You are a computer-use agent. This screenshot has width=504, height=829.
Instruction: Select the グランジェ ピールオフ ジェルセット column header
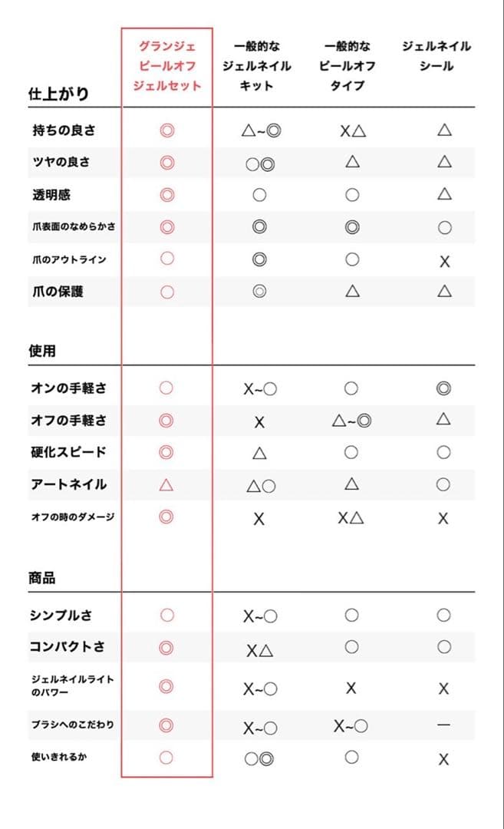166,66
